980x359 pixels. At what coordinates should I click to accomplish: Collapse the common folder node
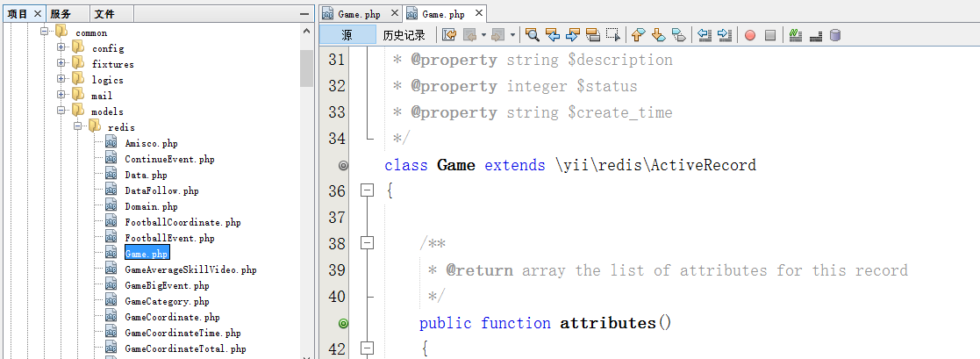(x=45, y=32)
